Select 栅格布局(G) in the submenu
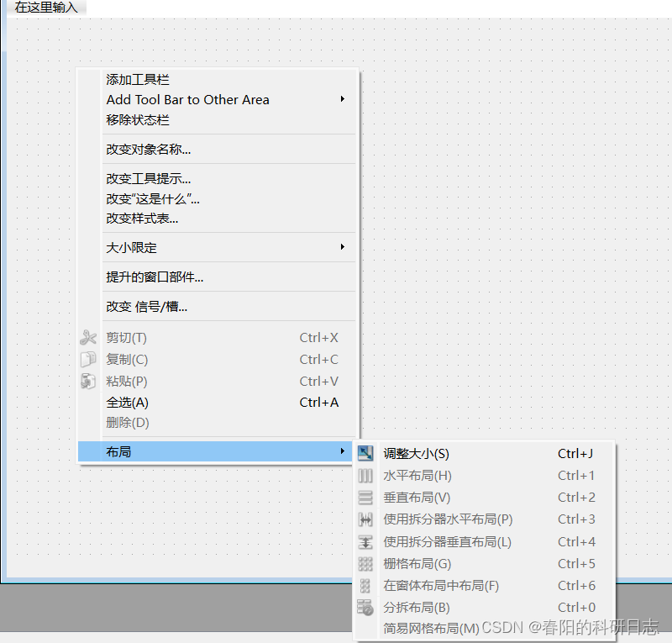The image size is (672, 643). click(484, 564)
